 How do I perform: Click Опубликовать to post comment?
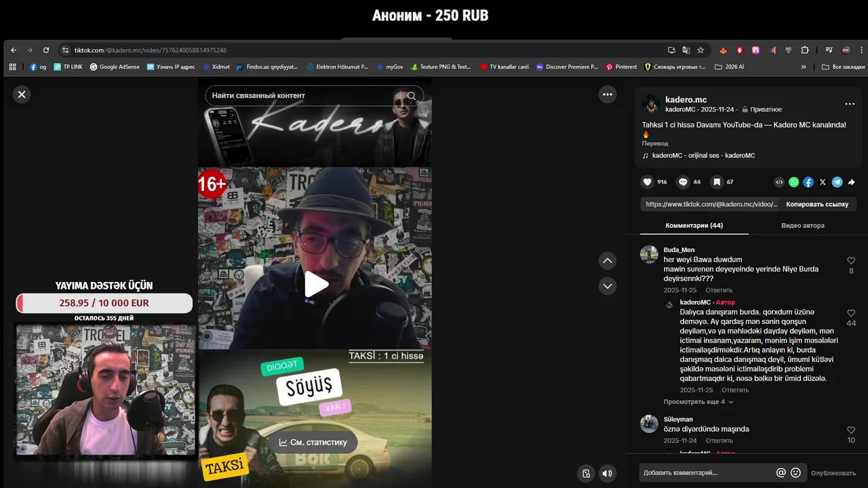point(833,473)
